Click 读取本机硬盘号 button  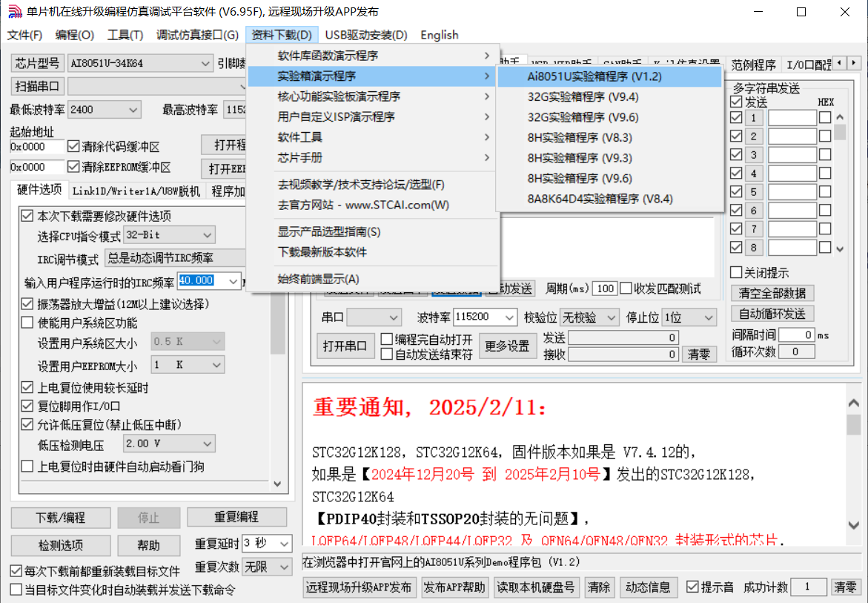535,587
